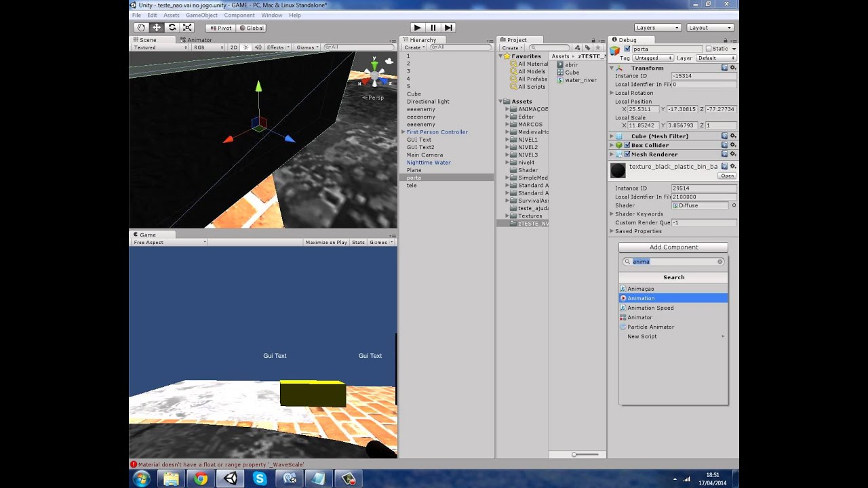Click the scene orientation gizmo

coord(374,73)
